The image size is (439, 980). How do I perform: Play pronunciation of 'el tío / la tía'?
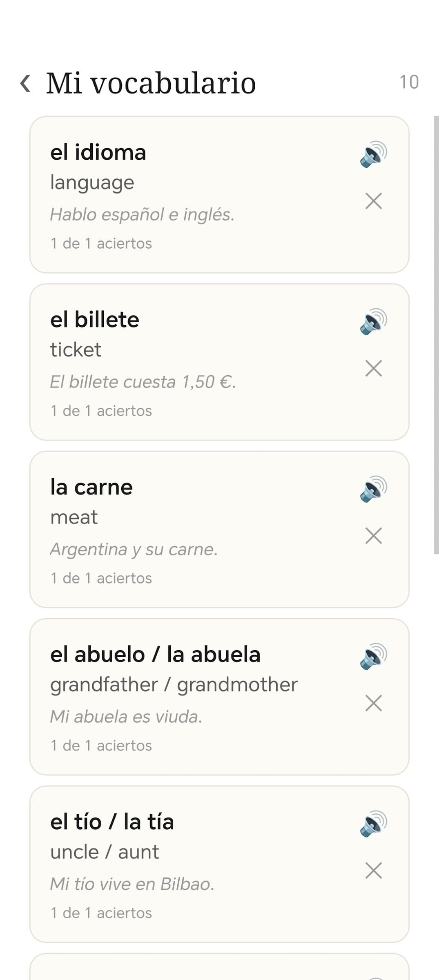374,824
